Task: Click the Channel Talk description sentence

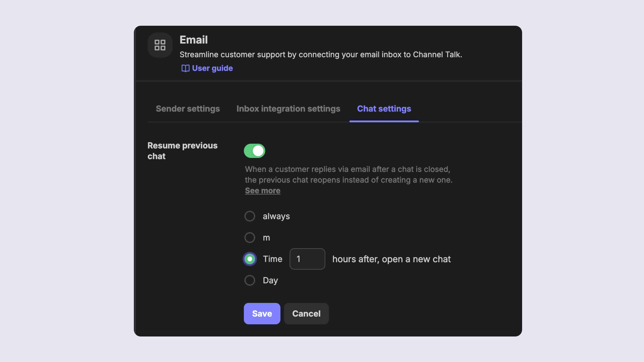Action: click(320, 54)
